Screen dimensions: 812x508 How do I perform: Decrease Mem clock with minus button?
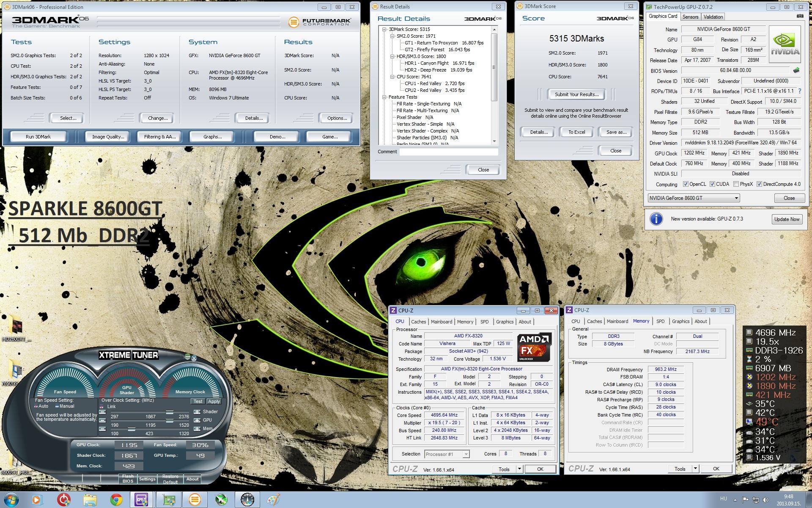click(x=102, y=429)
